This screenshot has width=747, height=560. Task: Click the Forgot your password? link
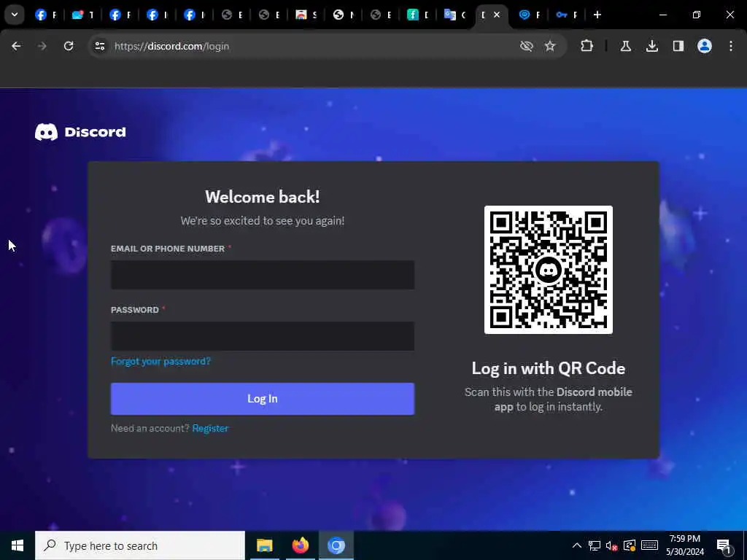point(160,362)
